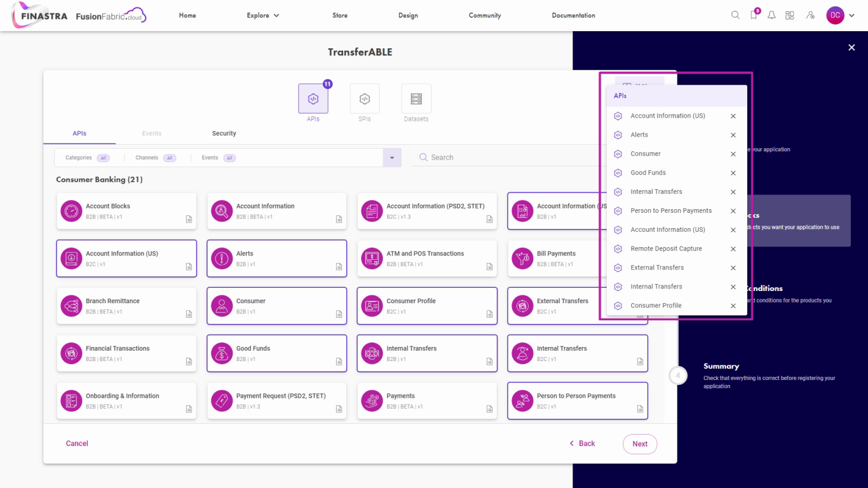Open the profile chevron dropdown
Viewport: 868px width, 488px height.
(851, 16)
